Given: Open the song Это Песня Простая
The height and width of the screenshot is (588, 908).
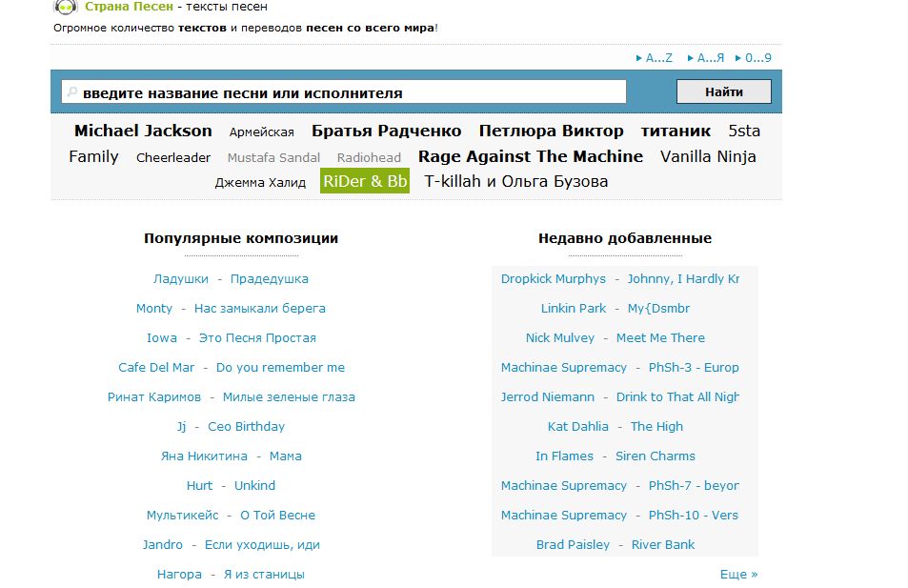Looking at the screenshot, I should coord(257,337).
